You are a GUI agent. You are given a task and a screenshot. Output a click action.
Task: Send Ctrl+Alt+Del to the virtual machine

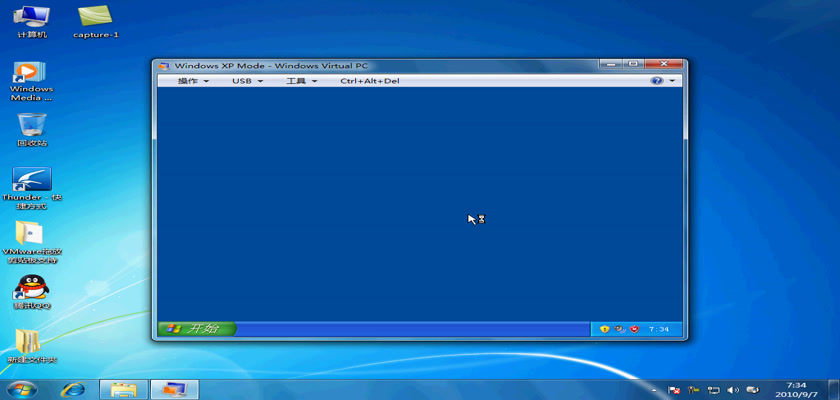coord(369,81)
